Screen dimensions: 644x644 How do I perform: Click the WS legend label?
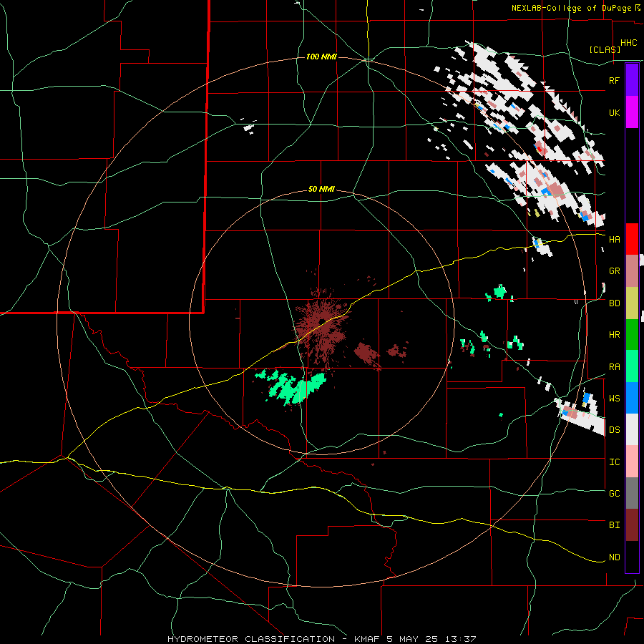point(614,399)
